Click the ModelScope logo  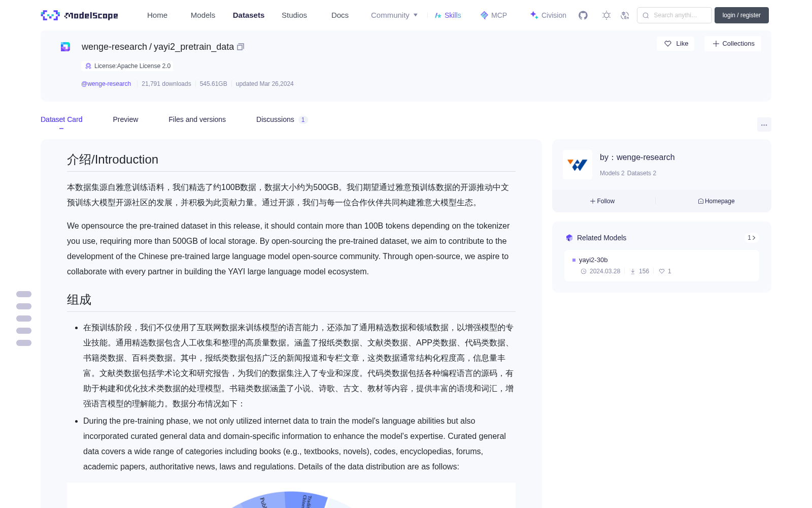point(80,15)
